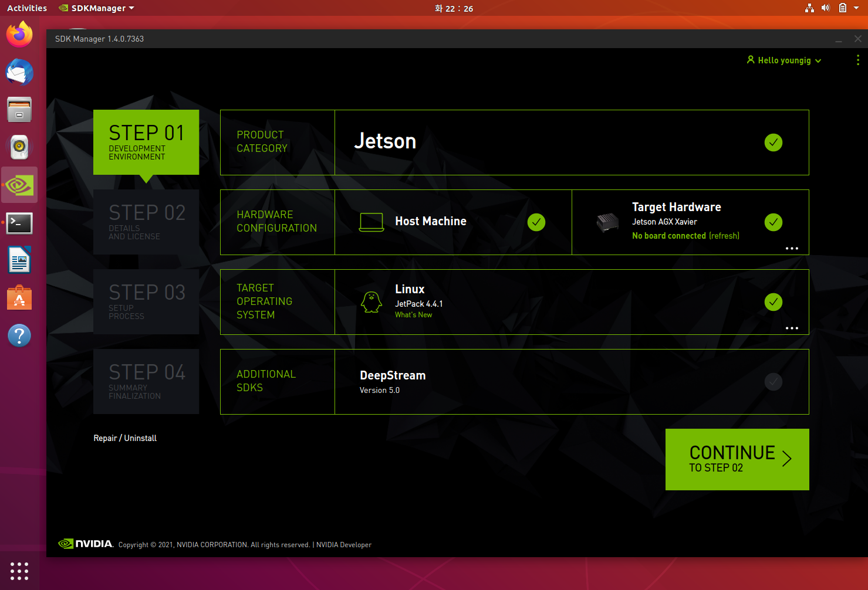This screenshot has width=868, height=590.
Task: Click the user profile icon beside Hello youngig
Action: [x=750, y=60]
